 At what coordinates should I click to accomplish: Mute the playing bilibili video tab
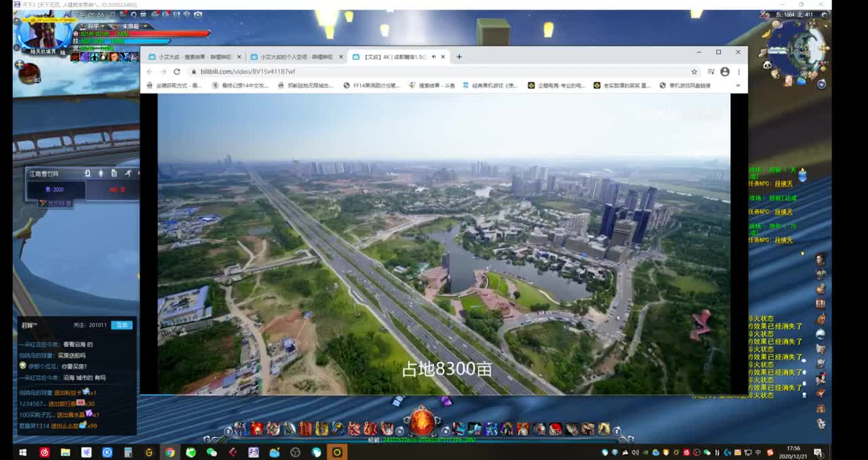tap(433, 57)
